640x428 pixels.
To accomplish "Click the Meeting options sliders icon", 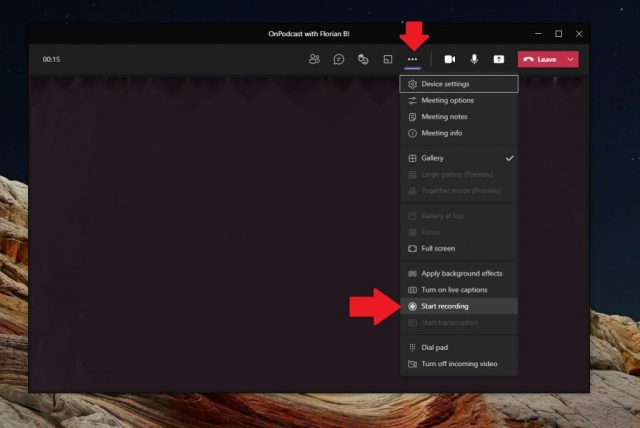I will 412,100.
